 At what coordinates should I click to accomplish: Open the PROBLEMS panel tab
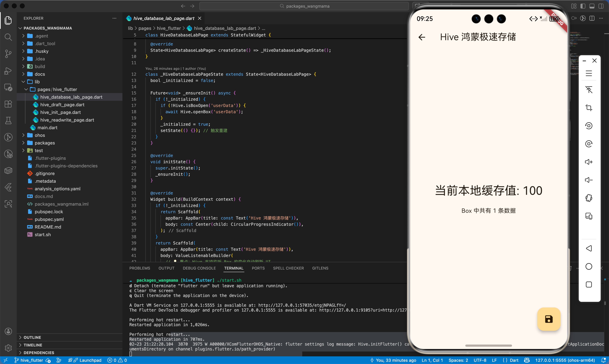(139, 268)
